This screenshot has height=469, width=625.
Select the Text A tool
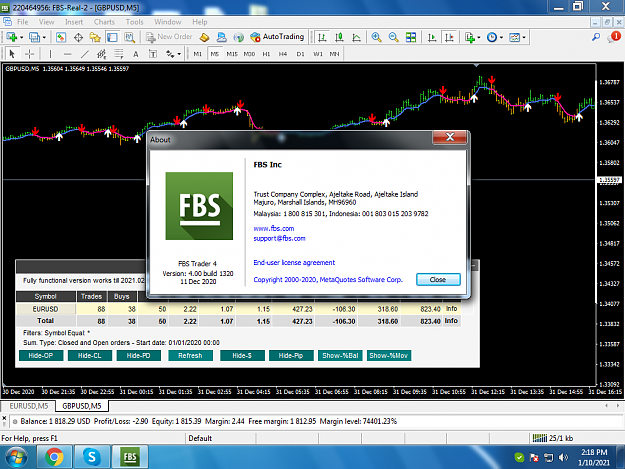tap(136, 54)
